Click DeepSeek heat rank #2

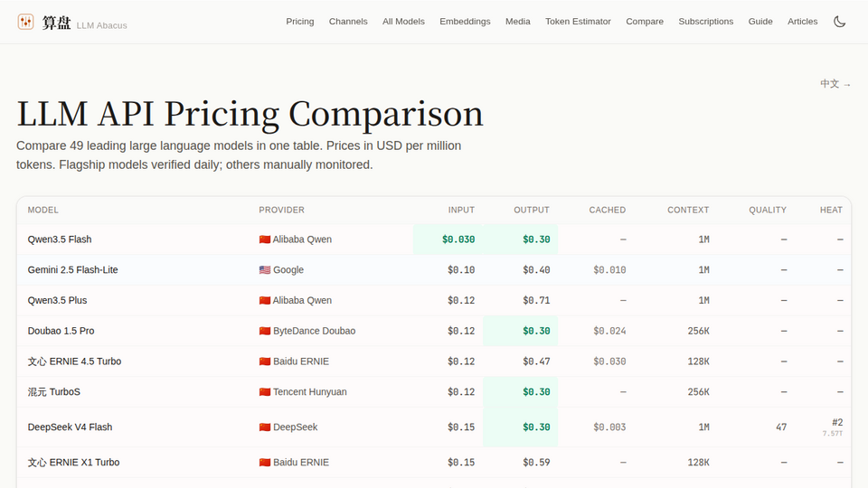pyautogui.click(x=837, y=422)
